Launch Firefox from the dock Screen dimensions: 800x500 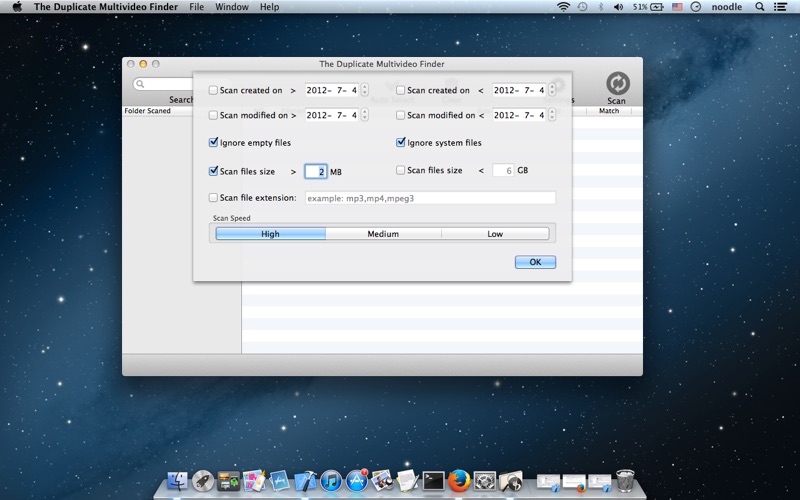point(459,481)
